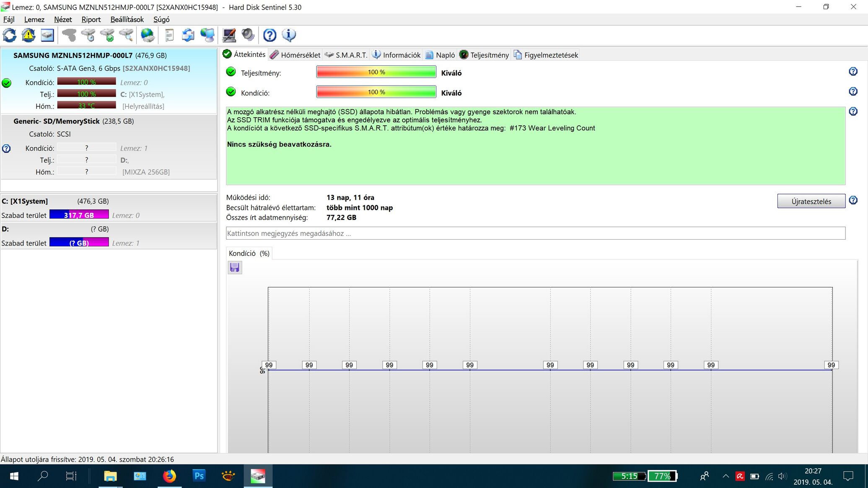Select the SAMSUNG MZNLN512HMJP disk entry
Screen dimensions: 868x488
click(109, 81)
